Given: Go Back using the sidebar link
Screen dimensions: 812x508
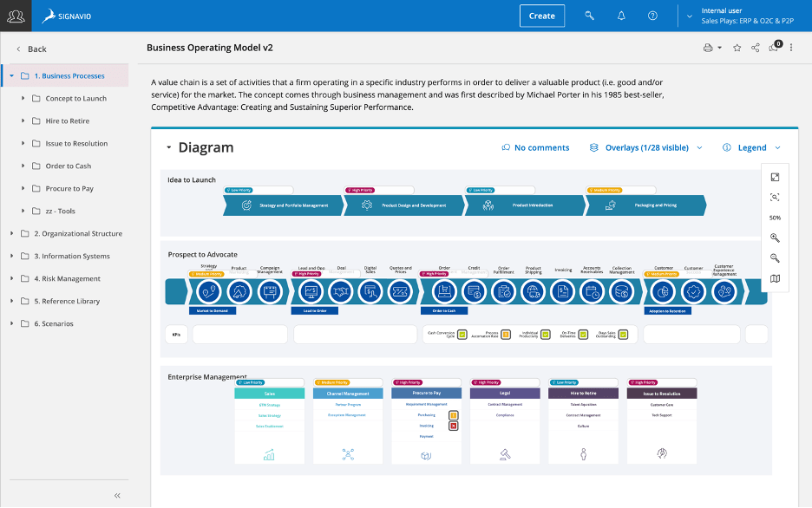Looking at the screenshot, I should click(36, 49).
